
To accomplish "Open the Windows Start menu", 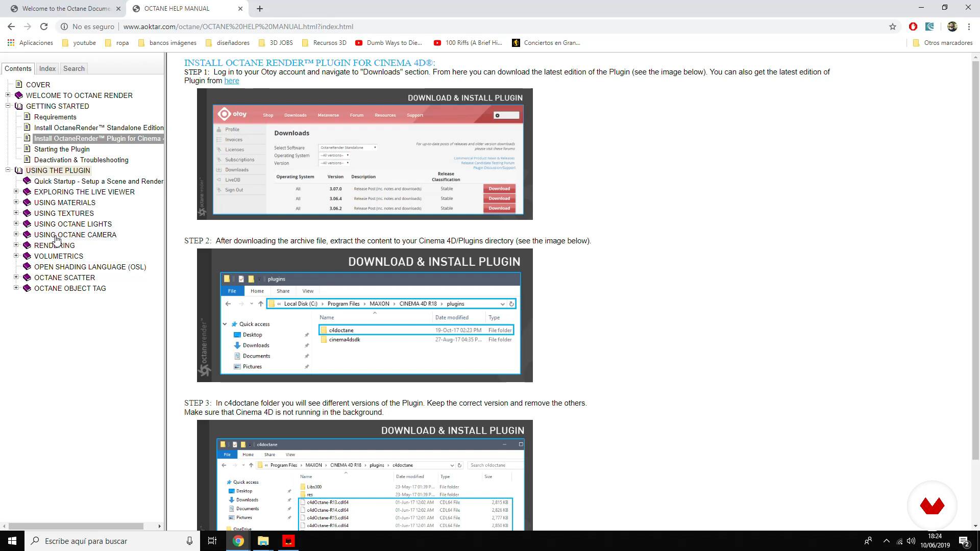I will pos(12,541).
